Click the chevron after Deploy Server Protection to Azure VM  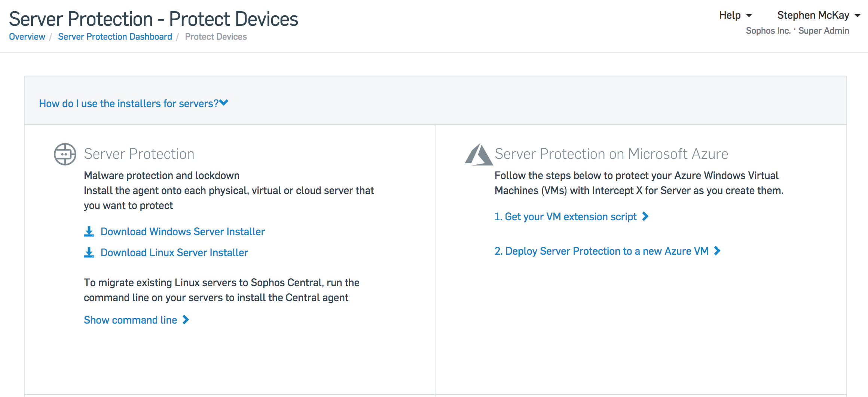coord(717,251)
